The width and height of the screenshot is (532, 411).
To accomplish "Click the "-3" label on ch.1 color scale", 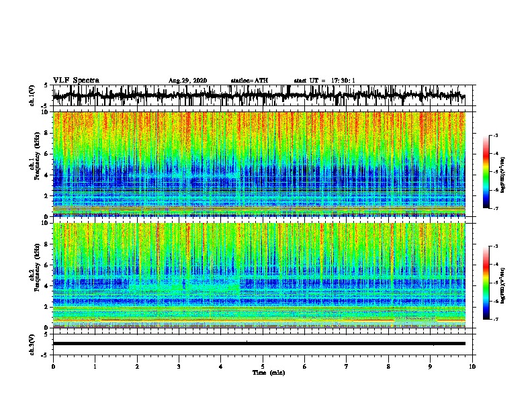I will (496, 136).
